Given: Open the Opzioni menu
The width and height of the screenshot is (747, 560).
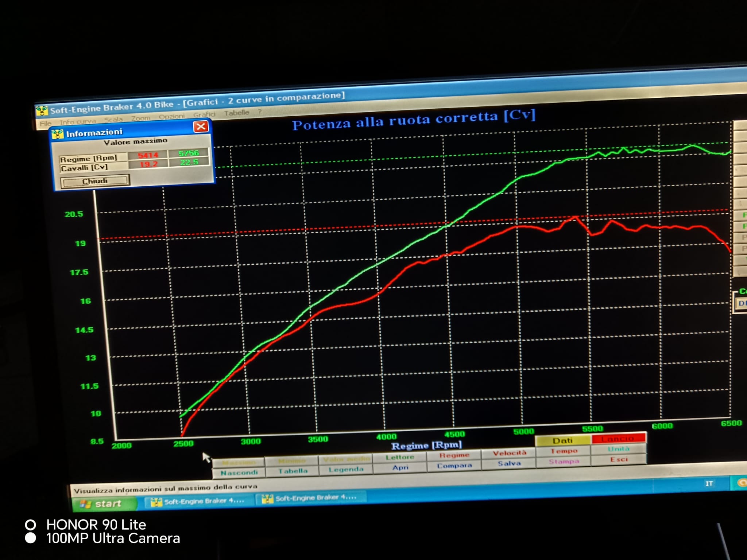Looking at the screenshot, I should tap(171, 117).
